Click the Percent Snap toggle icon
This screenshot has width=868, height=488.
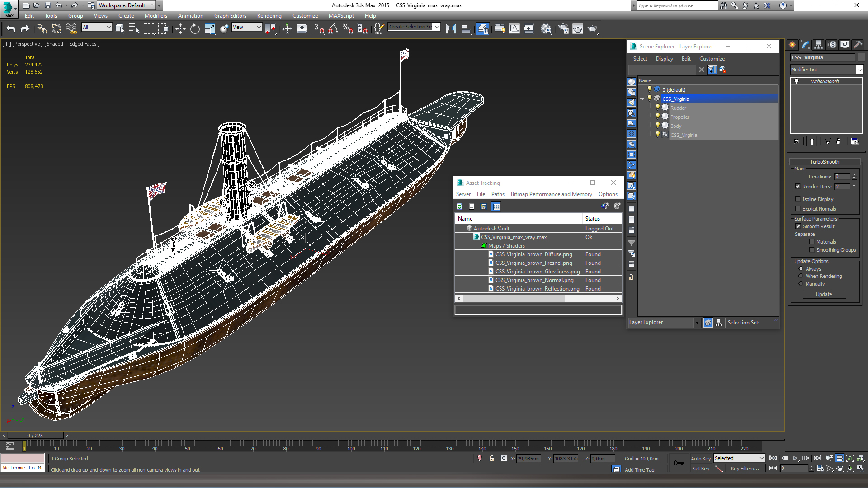click(x=348, y=29)
